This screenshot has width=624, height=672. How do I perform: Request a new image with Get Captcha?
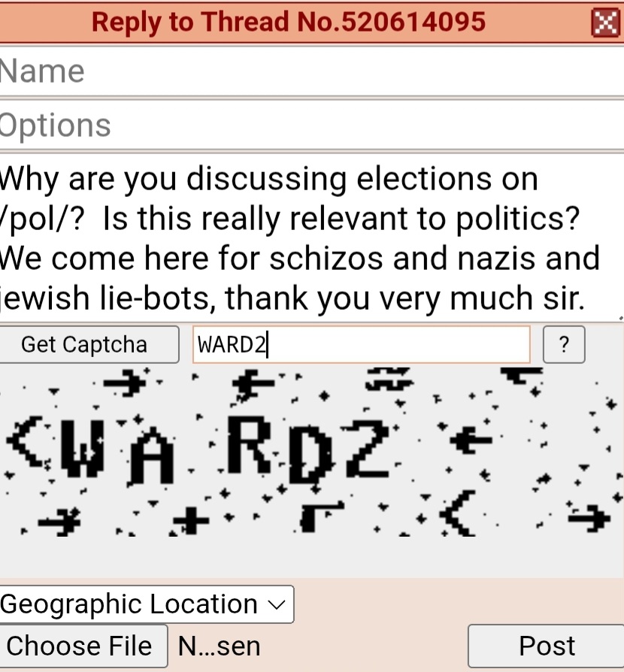click(89, 344)
